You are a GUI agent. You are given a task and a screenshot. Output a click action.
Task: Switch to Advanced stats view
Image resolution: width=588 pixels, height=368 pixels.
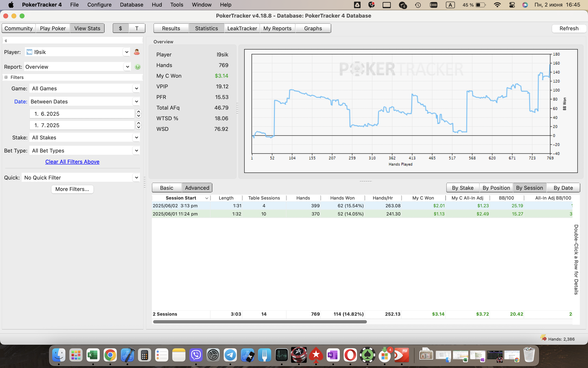197,188
